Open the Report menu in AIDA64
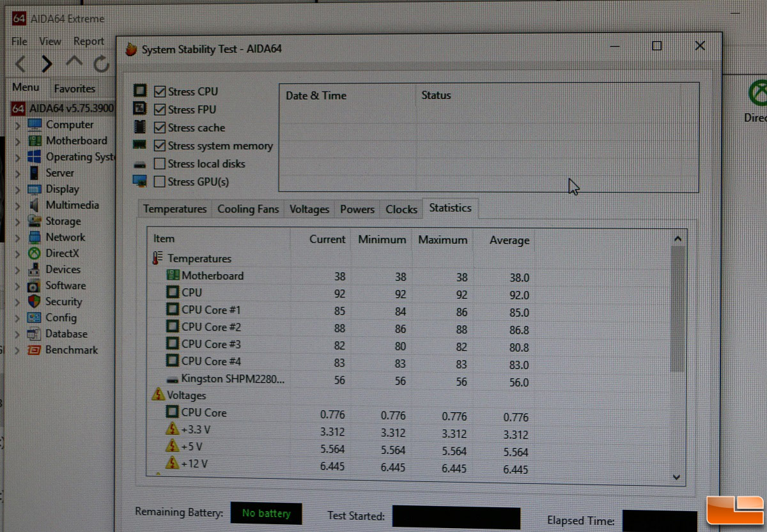The image size is (767, 532). (x=88, y=41)
